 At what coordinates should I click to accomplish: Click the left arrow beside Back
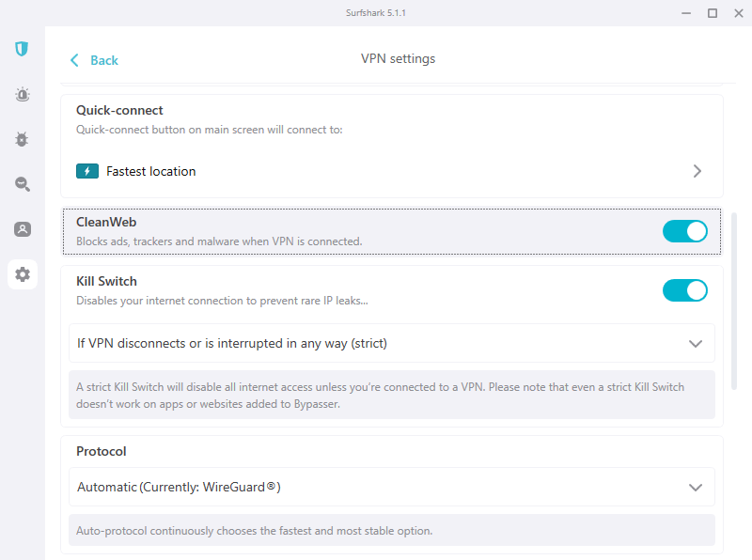pos(74,60)
